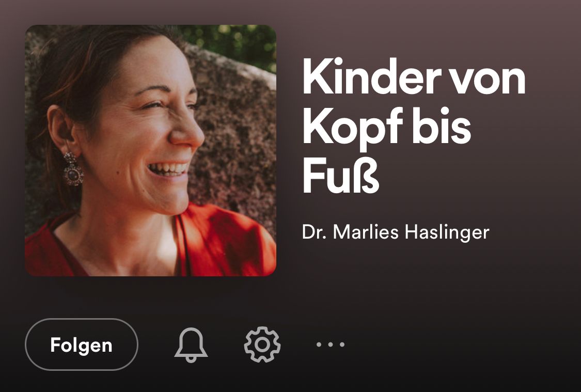The image size is (581, 392).
Task: Click the Folgen button
Action: point(82,344)
